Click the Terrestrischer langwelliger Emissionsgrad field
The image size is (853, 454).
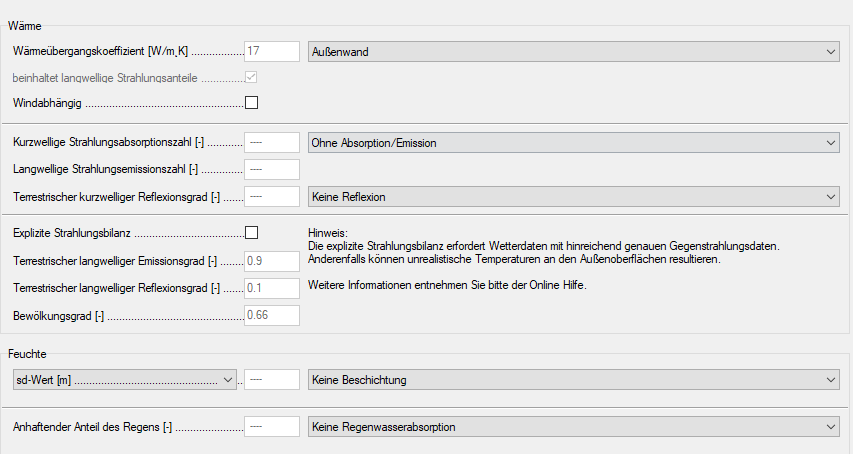272,261
